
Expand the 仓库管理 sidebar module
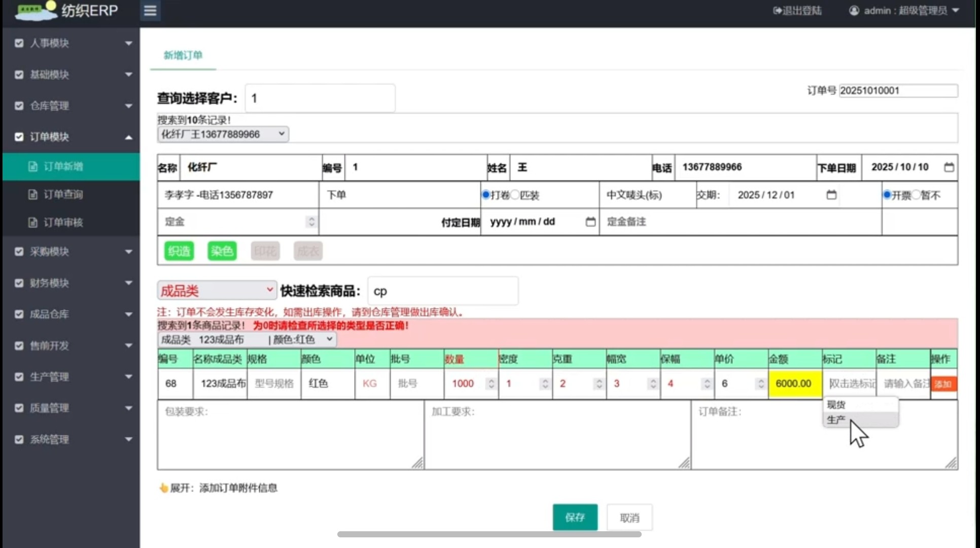[71, 106]
